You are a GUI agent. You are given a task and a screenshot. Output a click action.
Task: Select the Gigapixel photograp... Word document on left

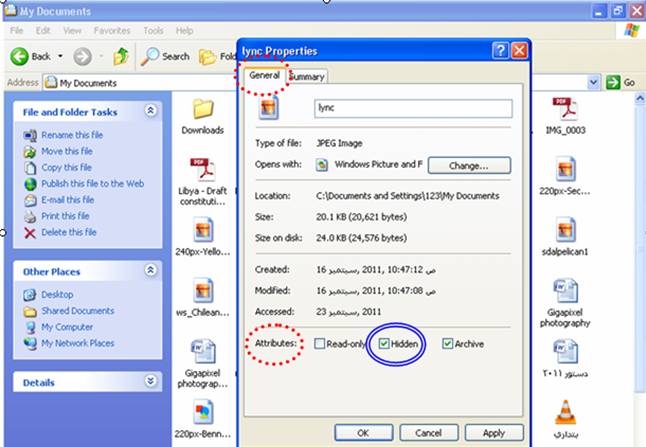point(203,363)
